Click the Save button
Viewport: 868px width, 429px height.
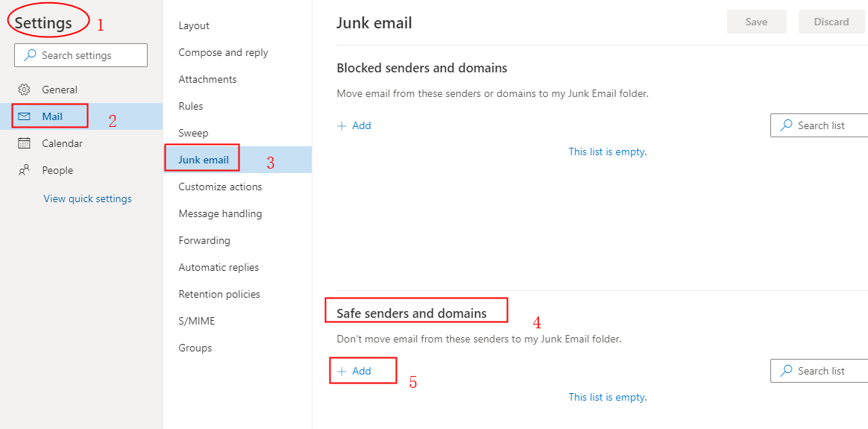(756, 22)
